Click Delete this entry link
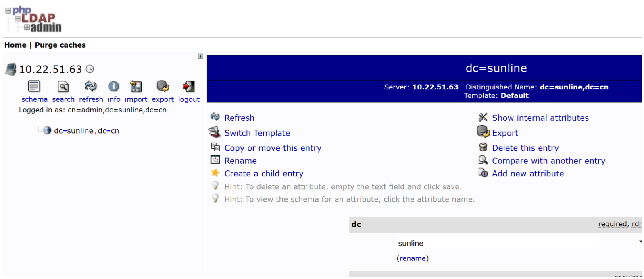This screenshot has width=644, height=279. (525, 148)
